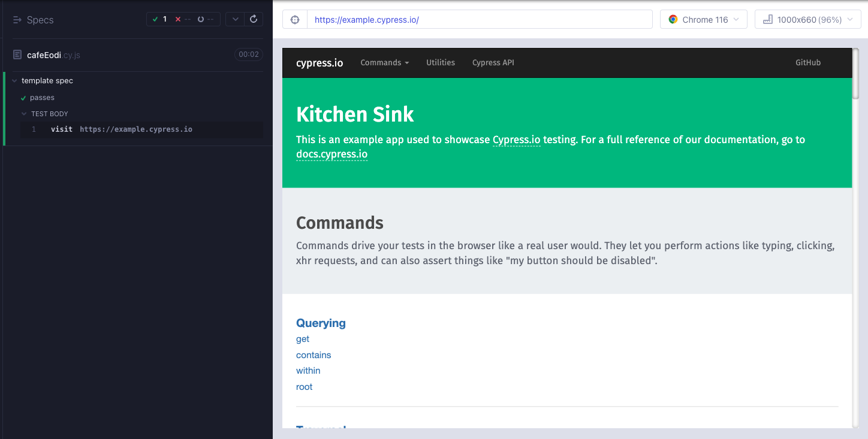Open the Specs list panel icon
The image size is (868, 439).
[17, 20]
